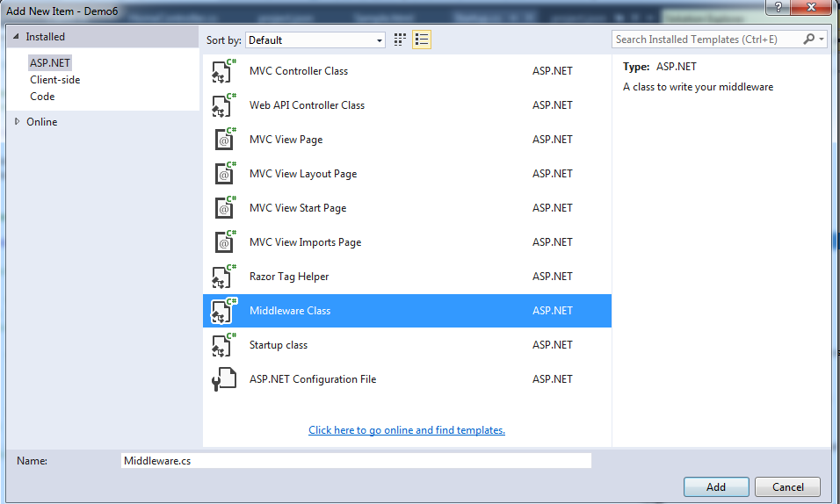The width and height of the screenshot is (840, 504).
Task: Open the search options dropdown arrow
Action: (x=822, y=40)
